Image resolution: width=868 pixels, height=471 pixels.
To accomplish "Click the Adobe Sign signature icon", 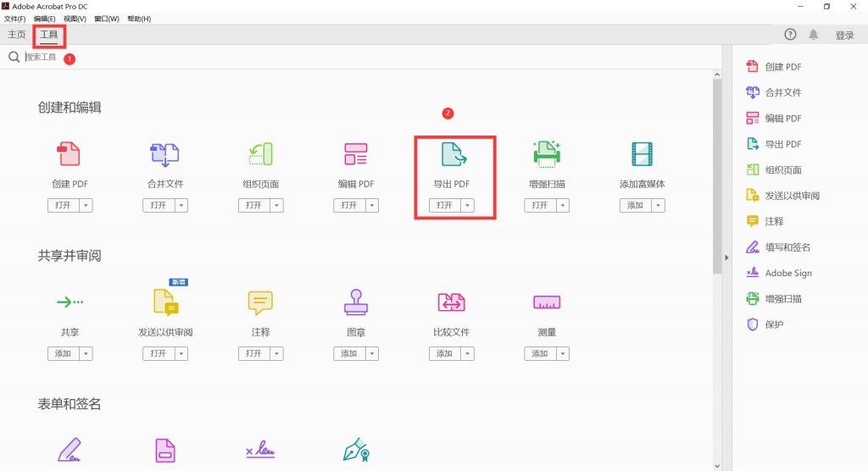I will pos(260,450).
